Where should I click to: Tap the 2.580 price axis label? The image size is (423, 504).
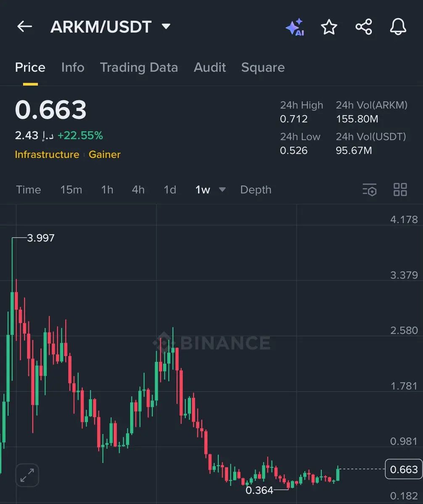coord(404,331)
